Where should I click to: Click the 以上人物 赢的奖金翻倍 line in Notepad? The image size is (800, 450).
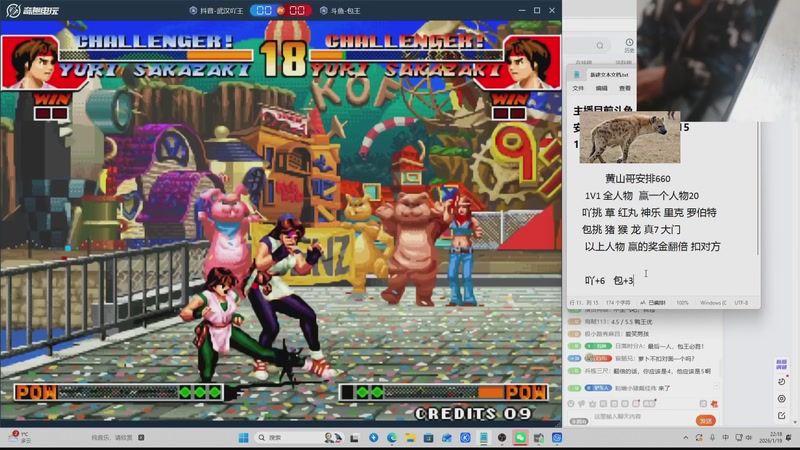click(652, 246)
